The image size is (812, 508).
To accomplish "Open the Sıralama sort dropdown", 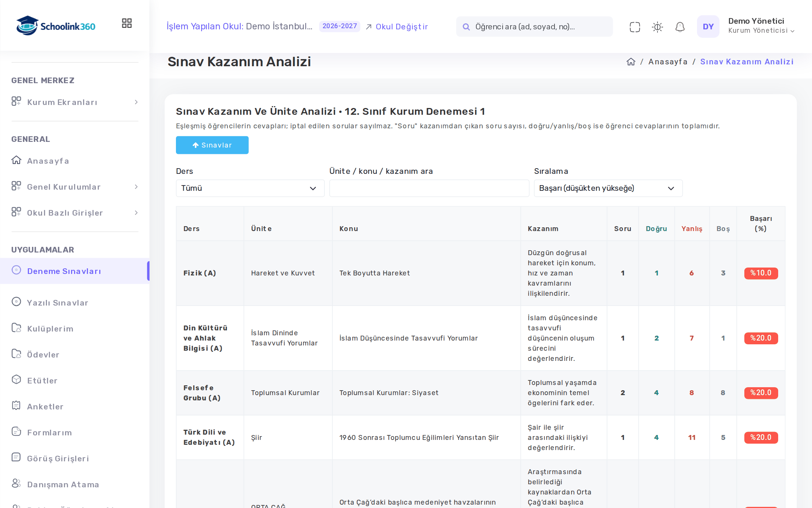I will (x=608, y=188).
